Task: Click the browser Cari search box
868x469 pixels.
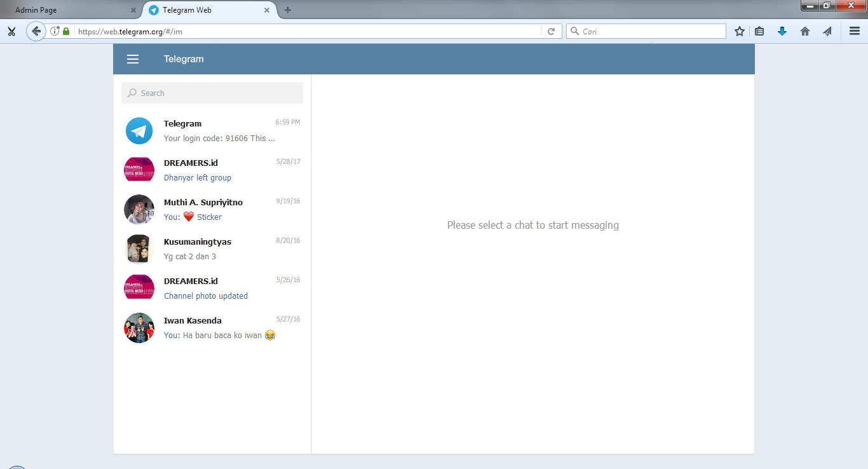Action: coord(651,31)
